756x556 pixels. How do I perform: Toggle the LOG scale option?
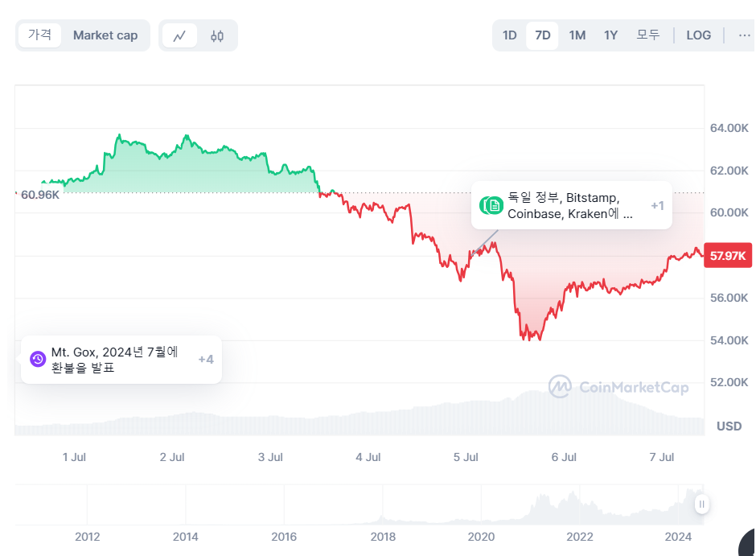[698, 35]
